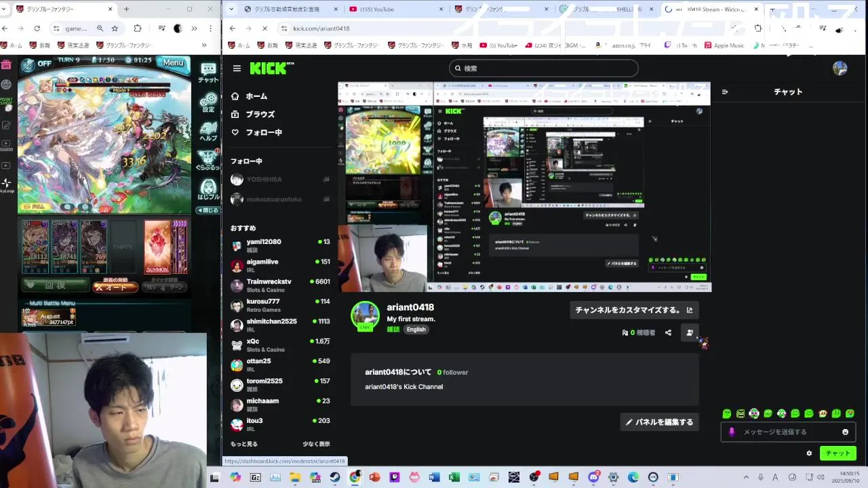Open Steam from the taskbar
868x488 pixels.
pyautogui.click(x=335, y=477)
